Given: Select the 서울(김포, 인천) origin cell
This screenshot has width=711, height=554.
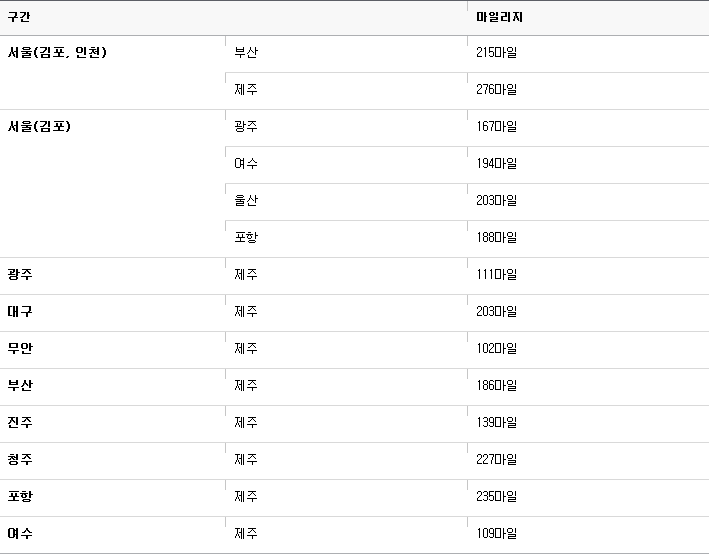Looking at the screenshot, I should click(57, 53).
